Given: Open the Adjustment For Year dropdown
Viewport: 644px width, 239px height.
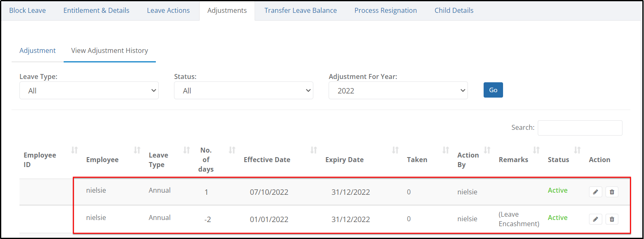Looking at the screenshot, I should pos(398,91).
